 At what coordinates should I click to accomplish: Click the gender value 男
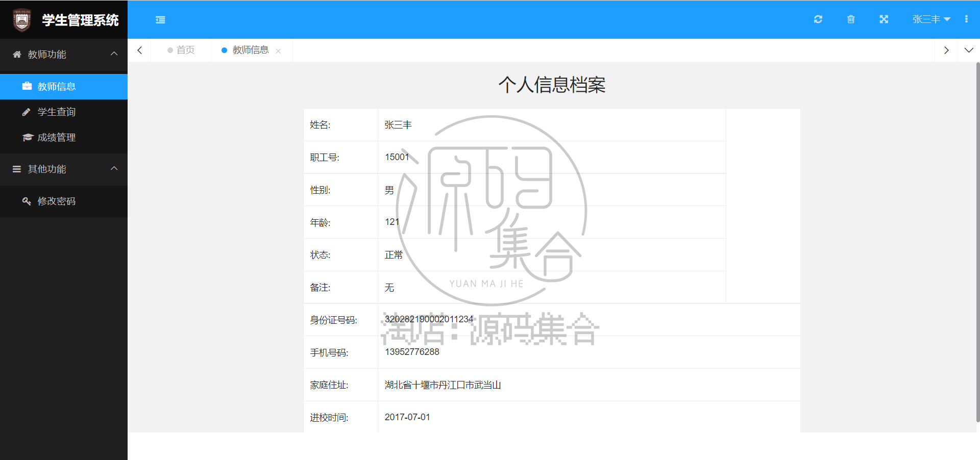click(x=389, y=190)
